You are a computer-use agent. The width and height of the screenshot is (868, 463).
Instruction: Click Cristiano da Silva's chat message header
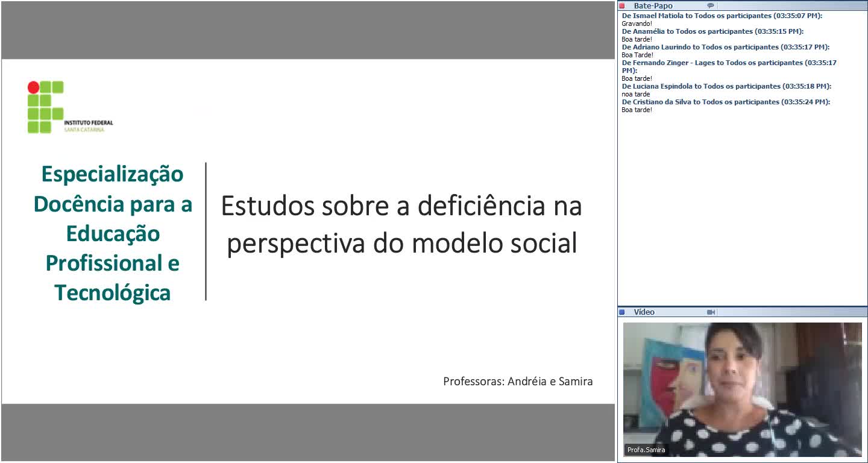tap(726, 102)
